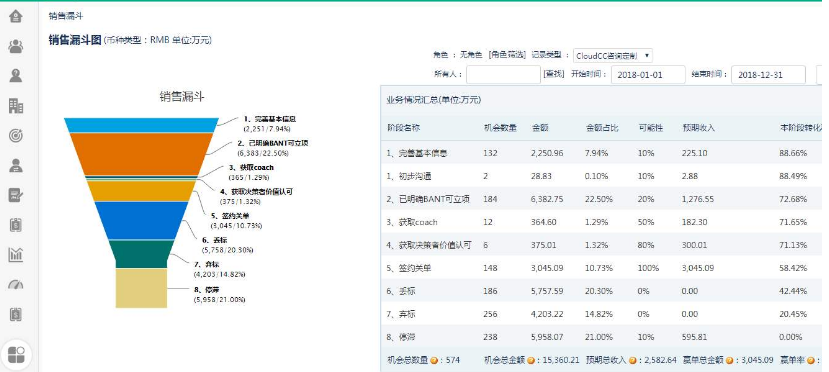829x372 pixels.
Task: Focus the 所有人 input field
Action: point(503,75)
